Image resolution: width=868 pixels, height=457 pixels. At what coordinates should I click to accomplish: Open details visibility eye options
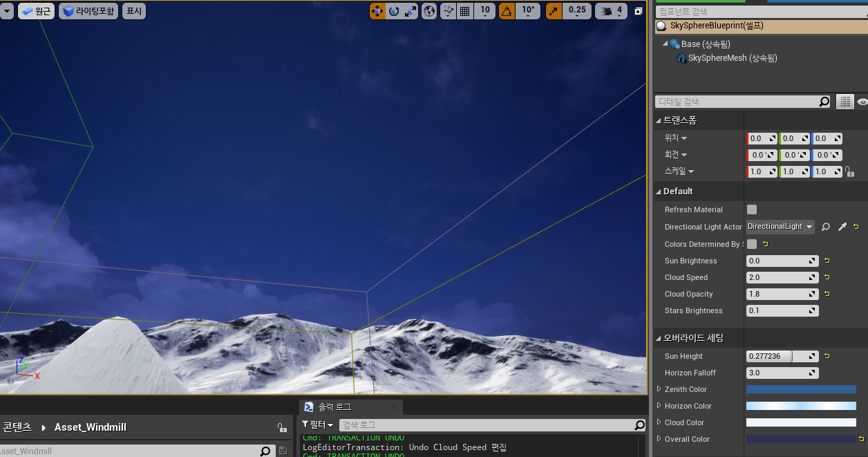pos(862,102)
